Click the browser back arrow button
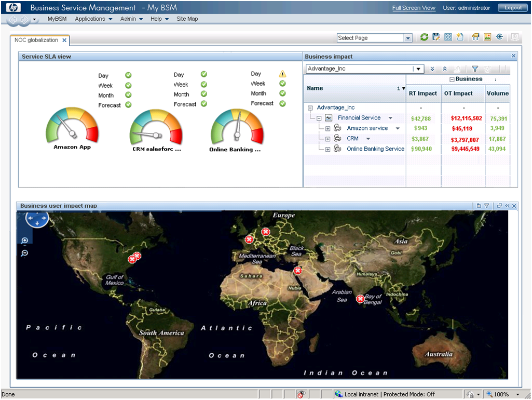Screen dimensions: 532x400 [x=13, y=20]
